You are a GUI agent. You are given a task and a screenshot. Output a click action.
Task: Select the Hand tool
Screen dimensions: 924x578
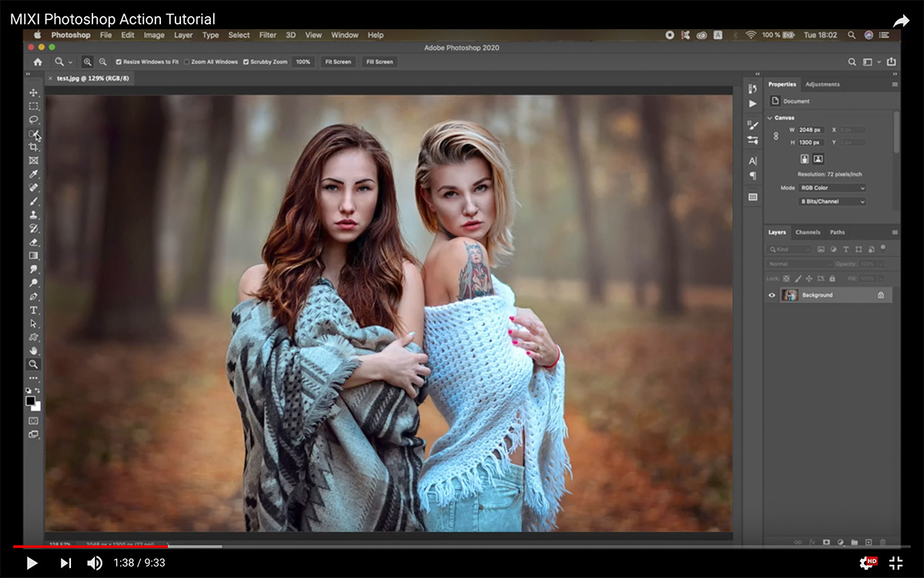tap(34, 351)
